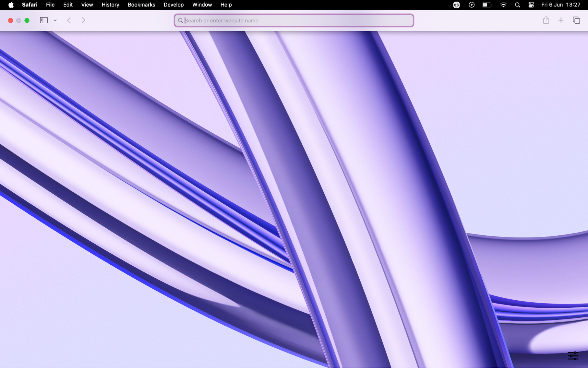This screenshot has width=588, height=368.
Task: Click the Now Playing menu bar control
Action: click(x=471, y=5)
